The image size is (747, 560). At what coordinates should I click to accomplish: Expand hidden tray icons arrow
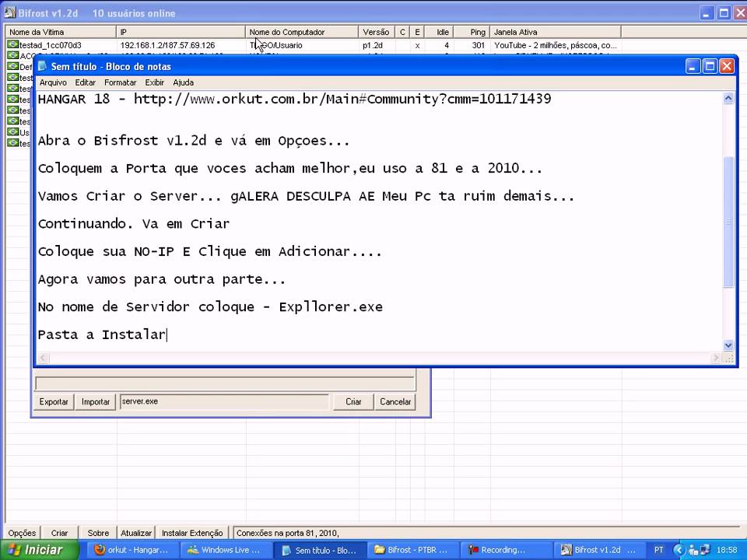tap(679, 550)
